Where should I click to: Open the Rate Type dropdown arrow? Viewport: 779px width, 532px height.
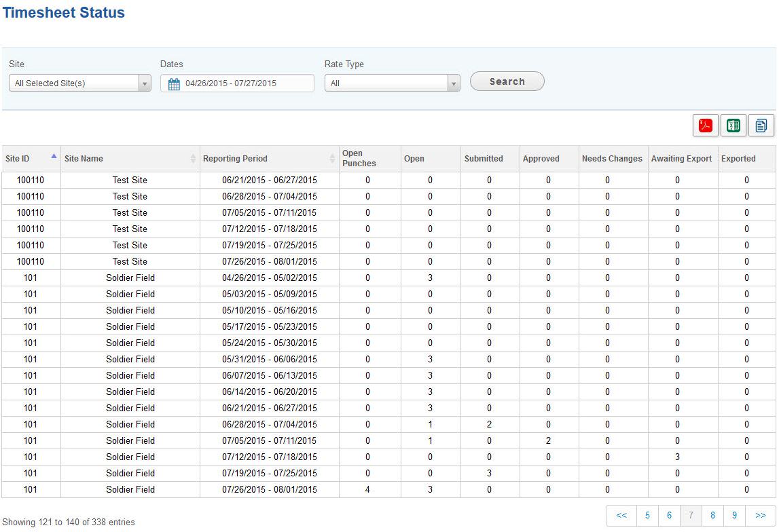(454, 83)
